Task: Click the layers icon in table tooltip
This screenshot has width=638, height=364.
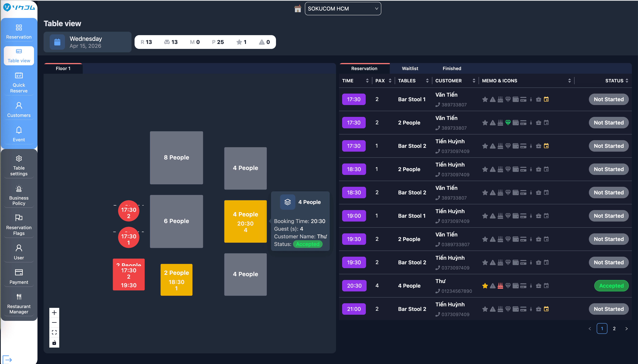Action: point(287,202)
